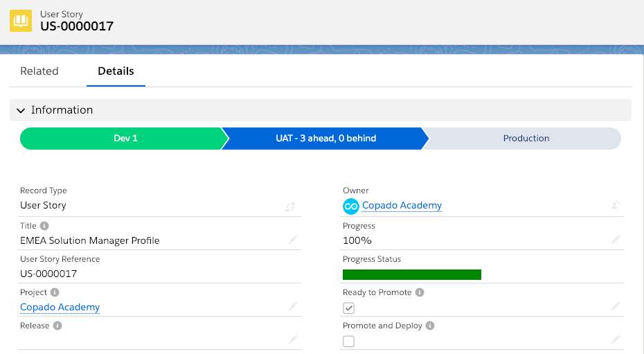Edit Ready to Promote pencil icon
The height and width of the screenshot is (354, 644).
pyautogui.click(x=615, y=306)
